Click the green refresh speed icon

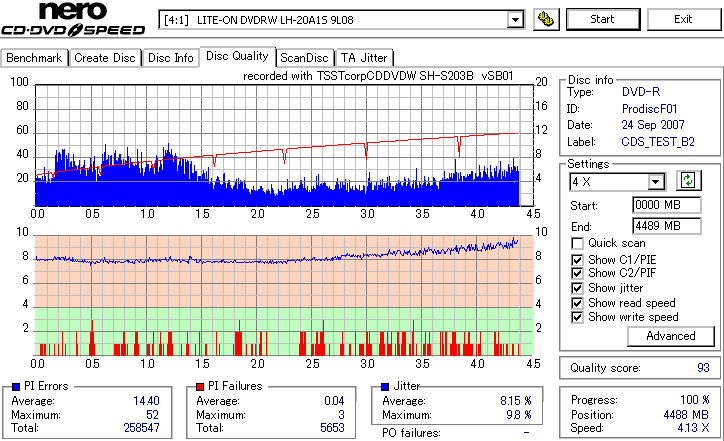coord(688,180)
